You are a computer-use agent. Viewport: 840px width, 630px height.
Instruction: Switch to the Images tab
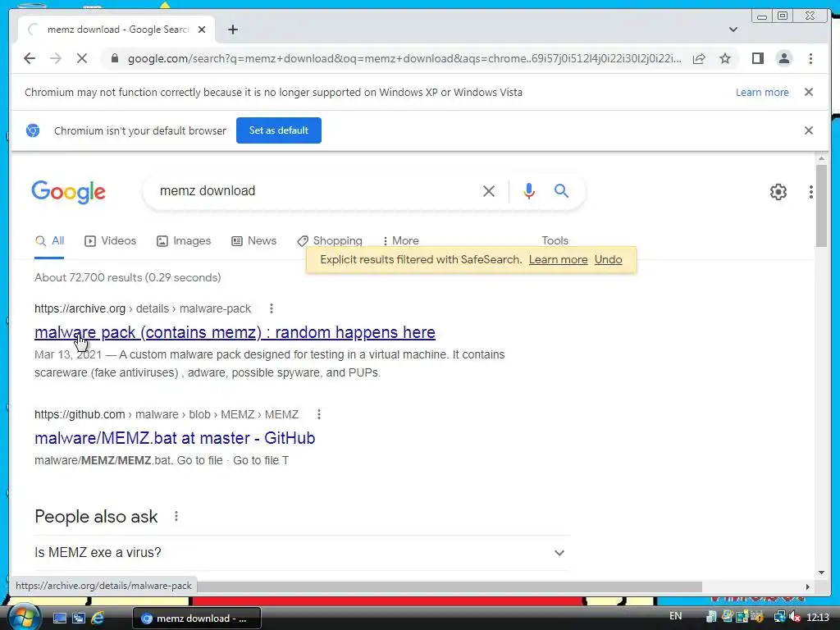[x=184, y=241]
